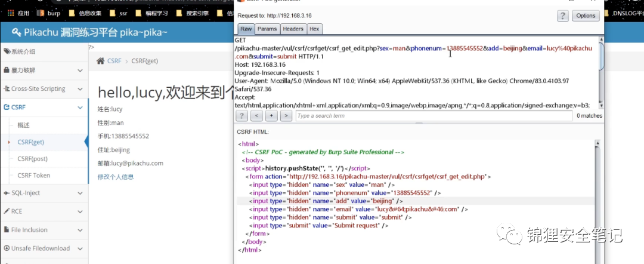
Task: Switch to the Hex tab
Action: tap(314, 29)
